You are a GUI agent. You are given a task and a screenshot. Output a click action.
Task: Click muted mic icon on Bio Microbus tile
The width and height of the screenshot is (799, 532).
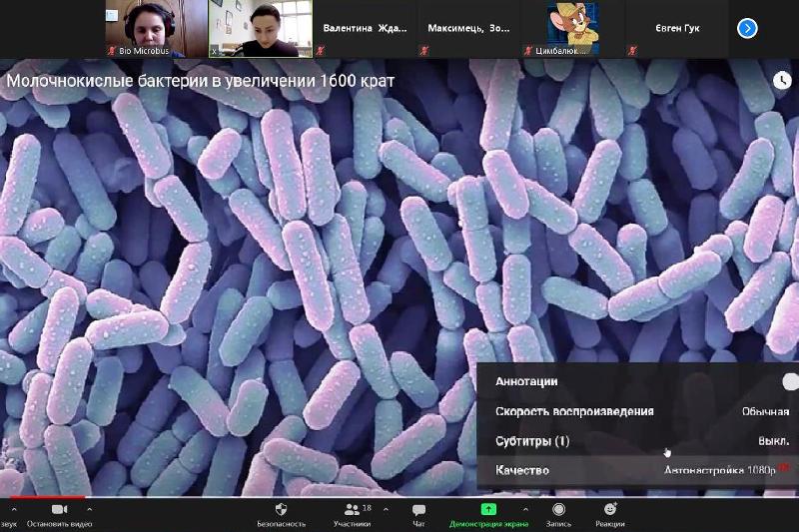pos(112,50)
